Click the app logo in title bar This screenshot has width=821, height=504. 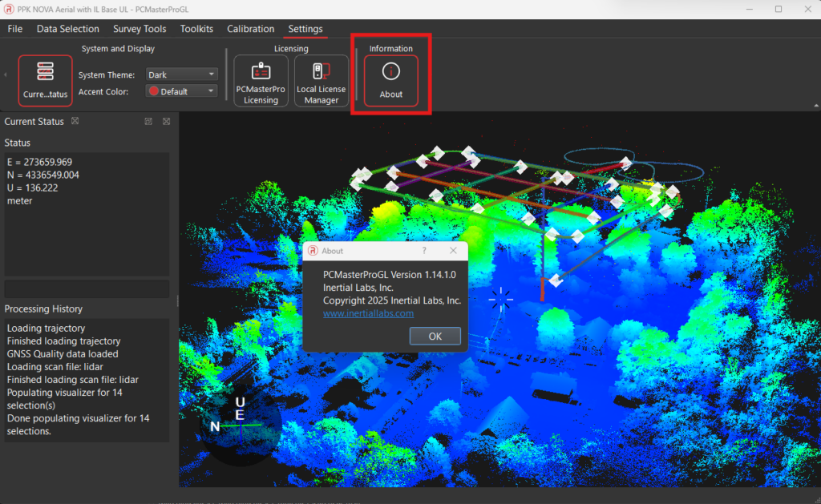[9, 9]
